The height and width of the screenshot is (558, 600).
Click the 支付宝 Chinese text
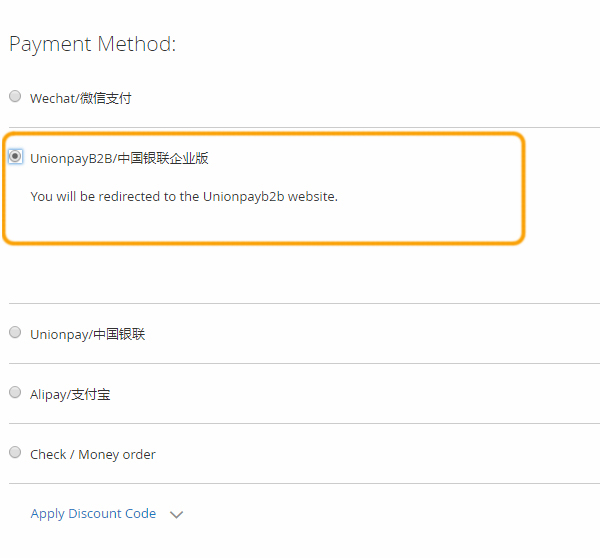[x=91, y=394]
